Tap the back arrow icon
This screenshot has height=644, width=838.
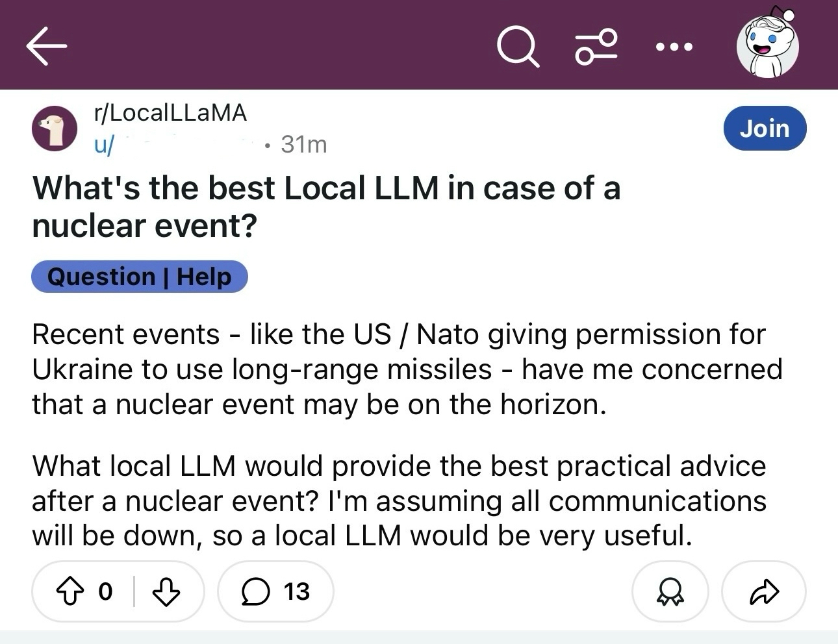point(46,45)
